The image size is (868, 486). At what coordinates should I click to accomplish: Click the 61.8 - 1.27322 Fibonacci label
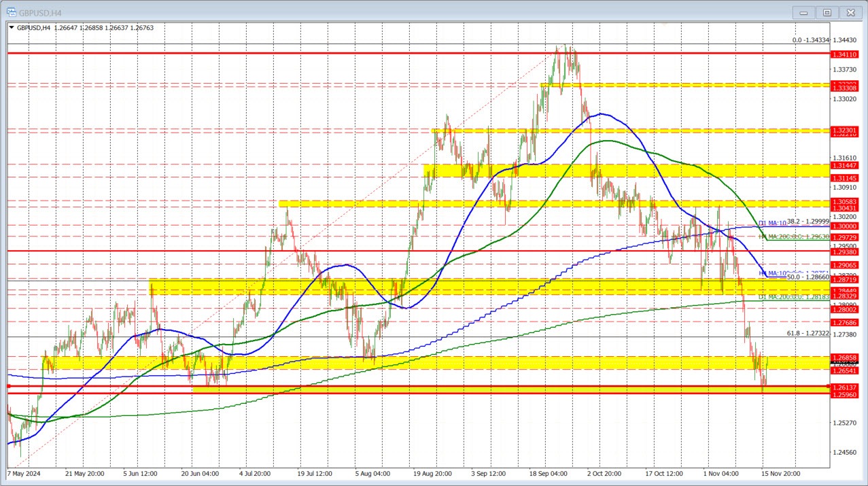click(x=808, y=333)
